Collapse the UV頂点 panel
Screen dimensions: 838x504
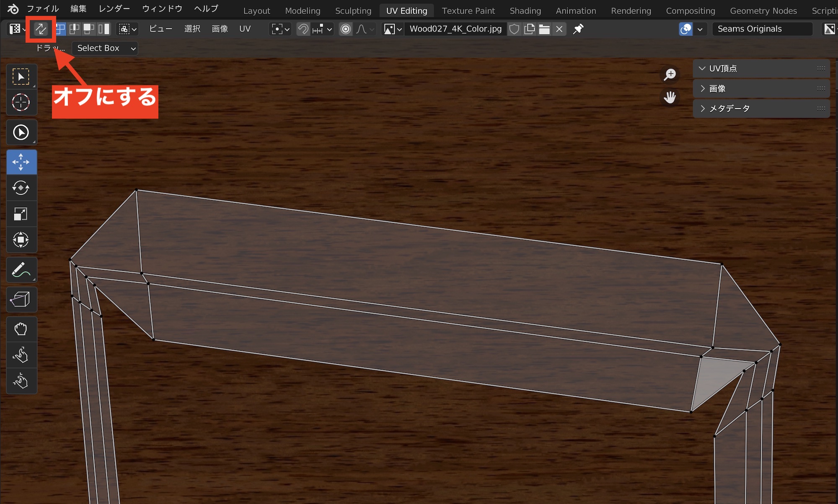tap(723, 68)
